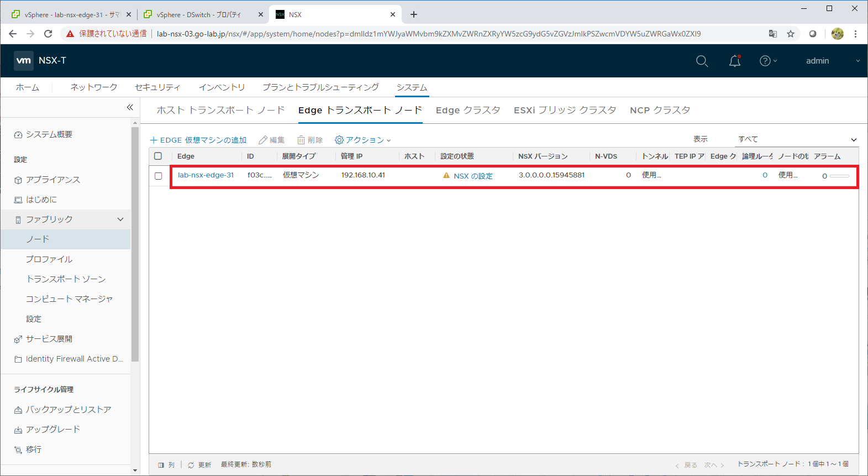Open the browser profile avatar
Screen dimensions: 868x476
(838, 34)
